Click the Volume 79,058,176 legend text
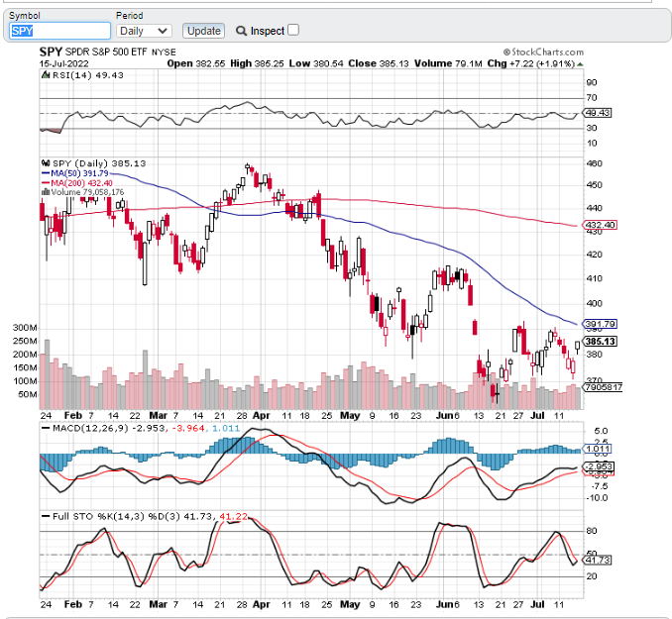This screenshot has width=672, height=619. [87, 192]
